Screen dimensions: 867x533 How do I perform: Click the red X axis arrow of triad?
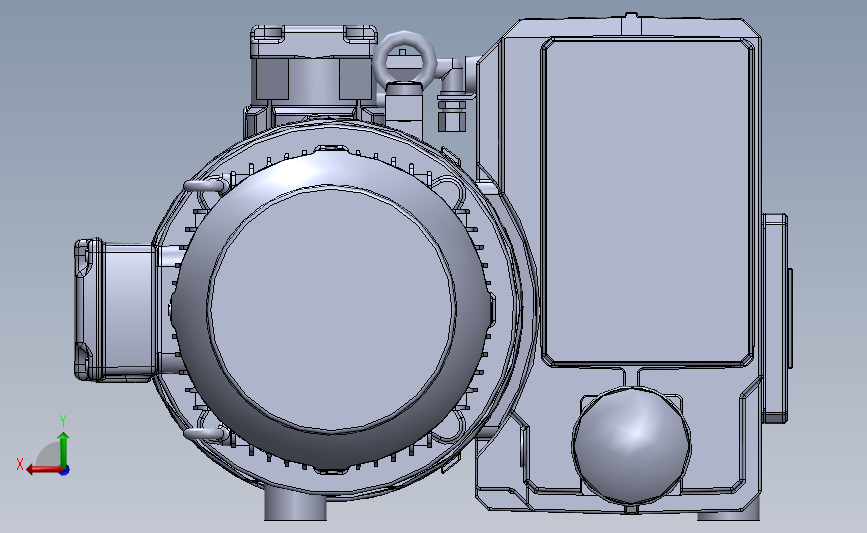pyautogui.click(x=43, y=470)
